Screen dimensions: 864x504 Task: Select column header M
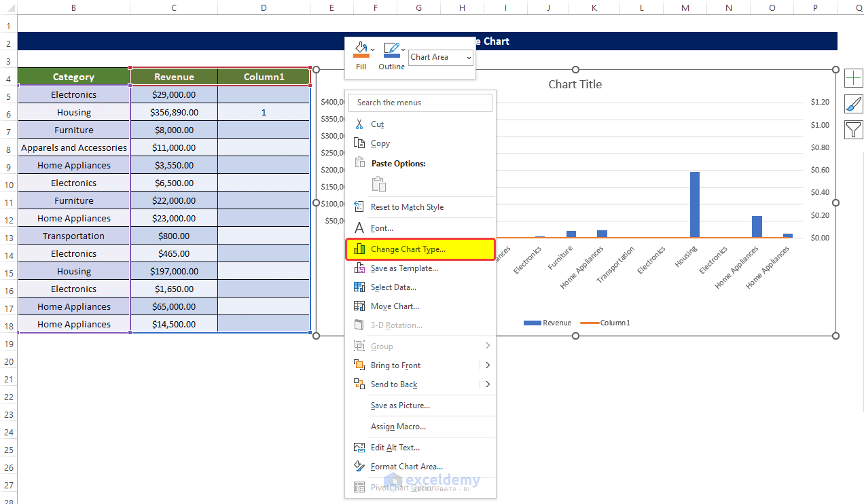point(685,7)
